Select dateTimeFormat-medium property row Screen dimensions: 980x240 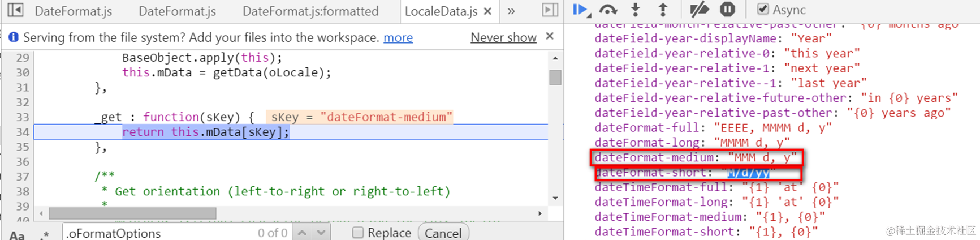pyautogui.click(x=710, y=217)
